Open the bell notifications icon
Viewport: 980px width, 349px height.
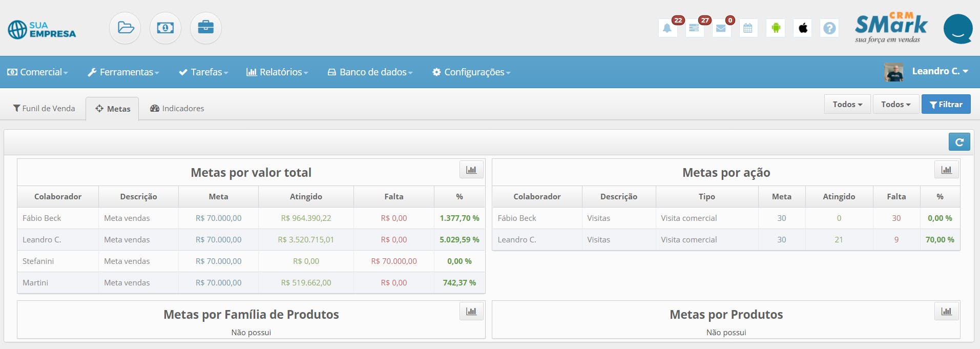[667, 28]
